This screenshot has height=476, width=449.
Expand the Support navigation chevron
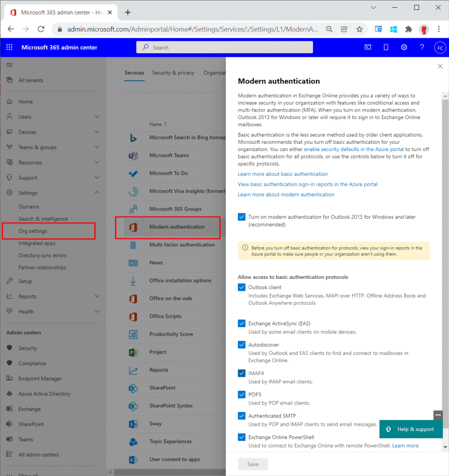[97, 177]
